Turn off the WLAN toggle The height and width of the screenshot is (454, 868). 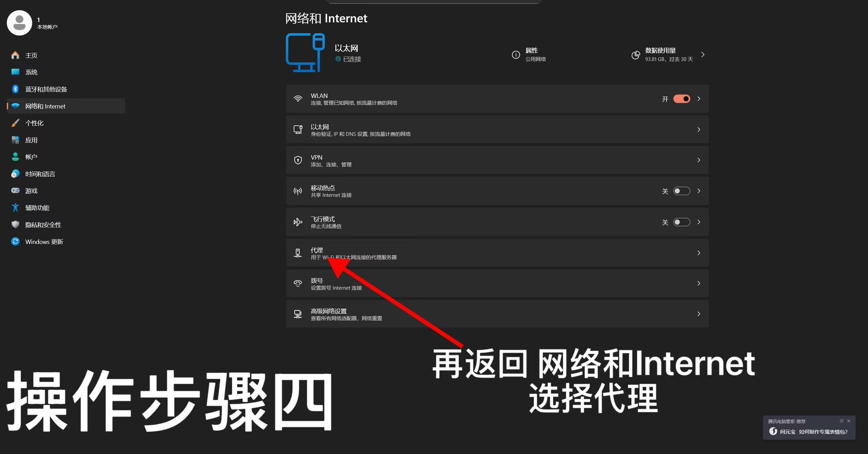[682, 99]
